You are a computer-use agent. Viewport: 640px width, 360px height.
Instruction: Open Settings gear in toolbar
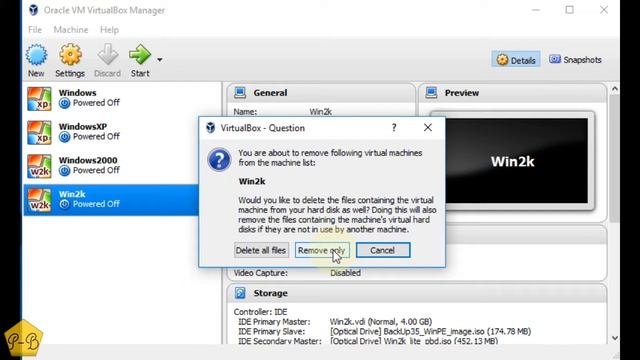[70, 55]
